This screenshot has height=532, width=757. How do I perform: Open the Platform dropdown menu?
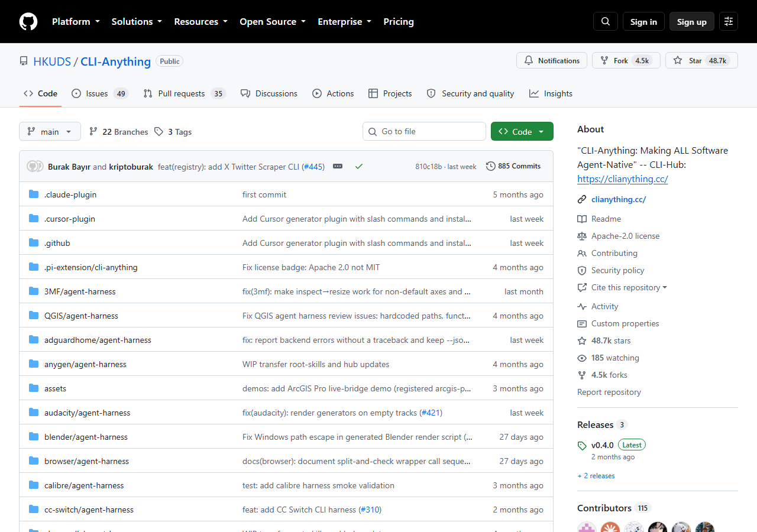click(76, 21)
